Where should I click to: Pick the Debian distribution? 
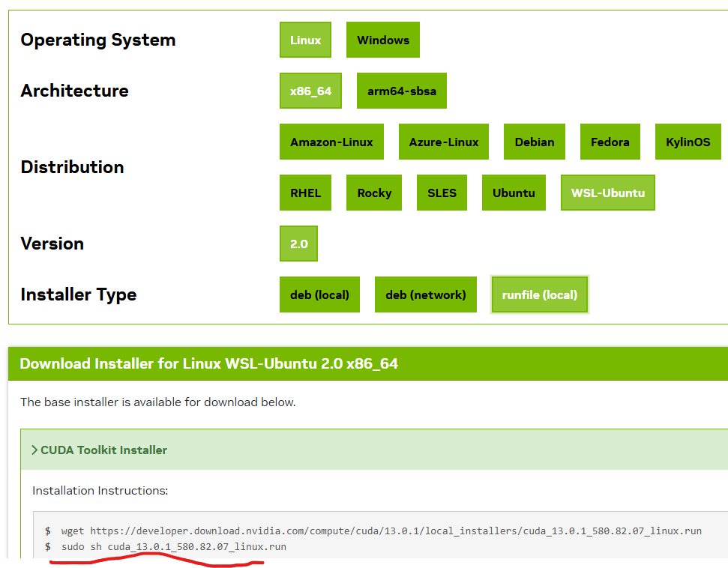click(x=535, y=142)
